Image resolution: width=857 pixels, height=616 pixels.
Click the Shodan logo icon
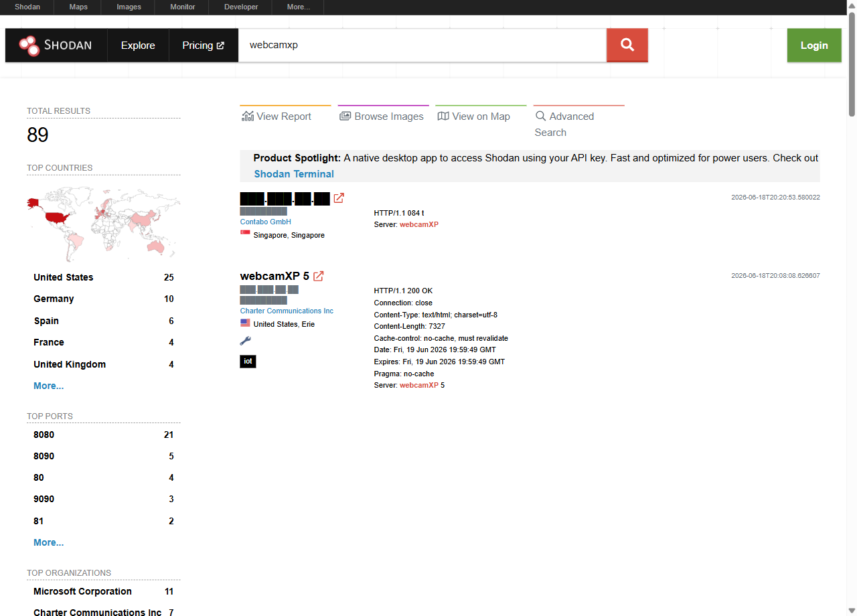pos(29,46)
